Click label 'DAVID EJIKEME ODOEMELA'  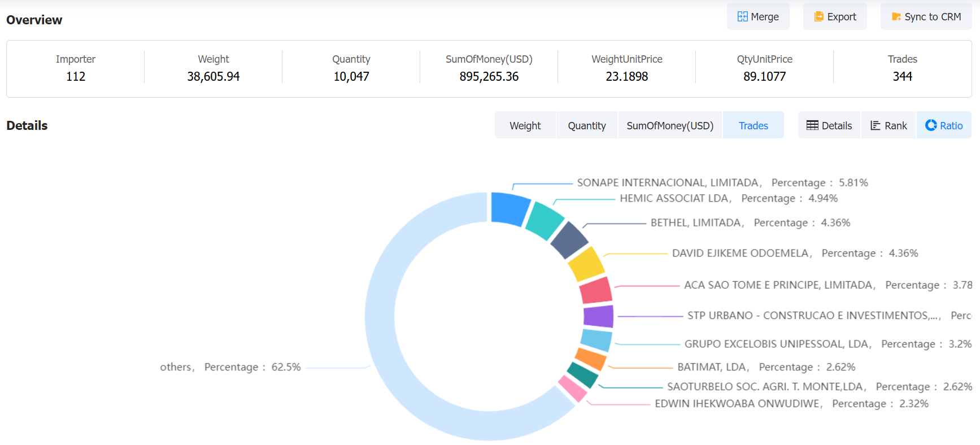(x=742, y=253)
